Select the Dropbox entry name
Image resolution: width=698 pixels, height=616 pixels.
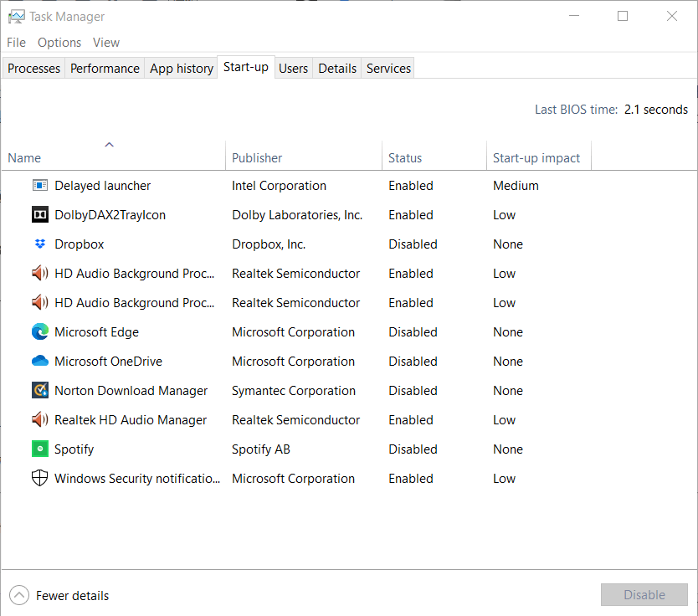[80, 244]
